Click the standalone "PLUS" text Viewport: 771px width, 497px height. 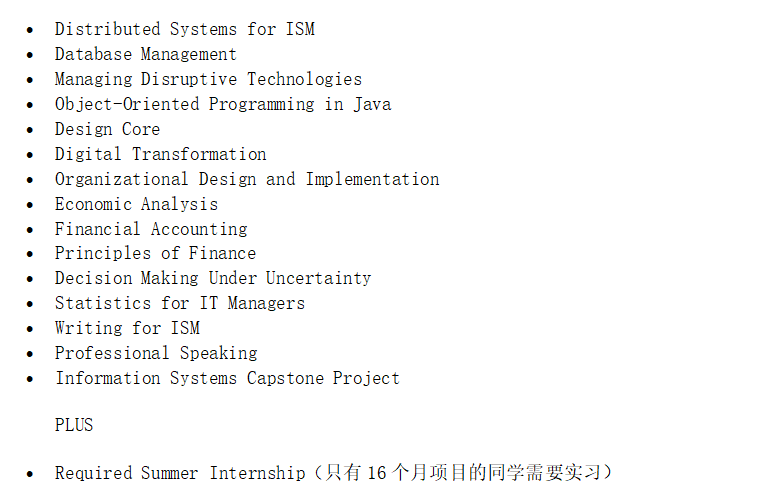[74, 426]
